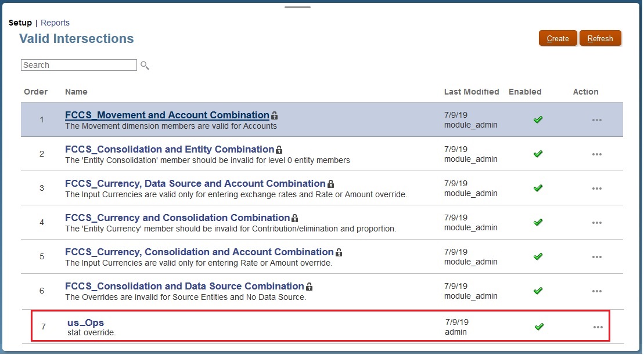Open action ellipsis for FCCS_Consolidation and Entity Combination

click(x=596, y=154)
